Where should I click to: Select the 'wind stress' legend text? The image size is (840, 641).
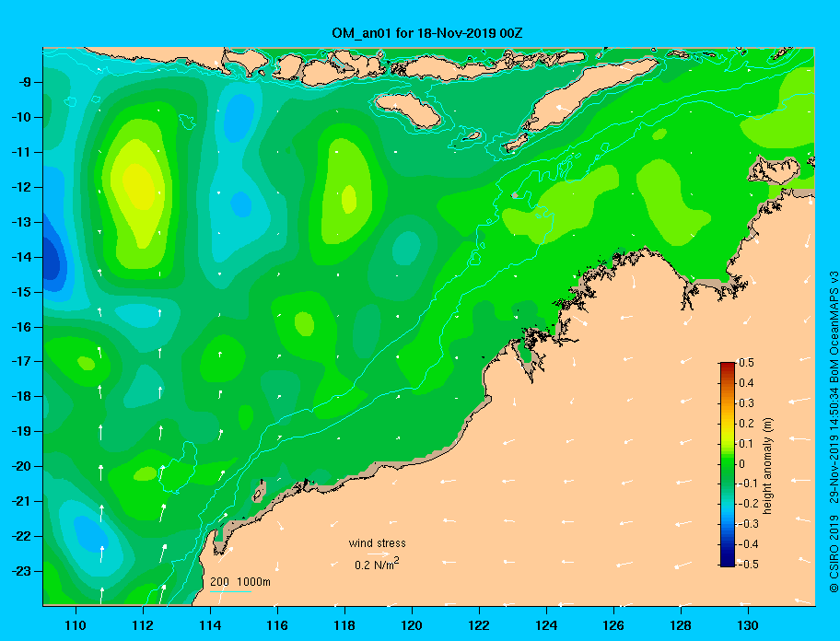(x=377, y=543)
